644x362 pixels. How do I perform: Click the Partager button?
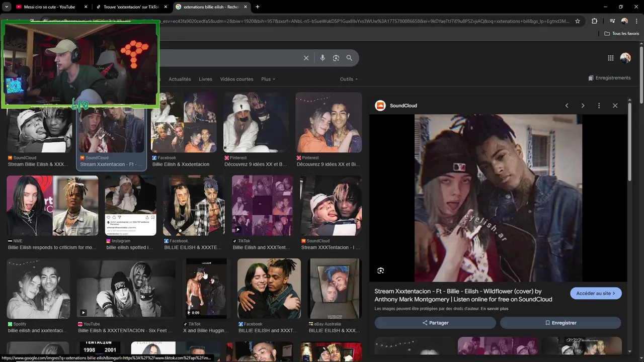[435, 323]
